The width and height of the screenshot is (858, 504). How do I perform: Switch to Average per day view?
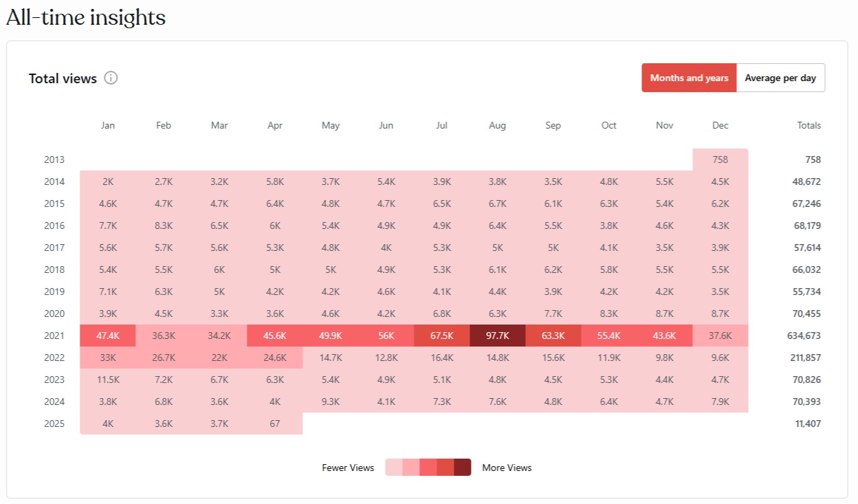(x=780, y=78)
